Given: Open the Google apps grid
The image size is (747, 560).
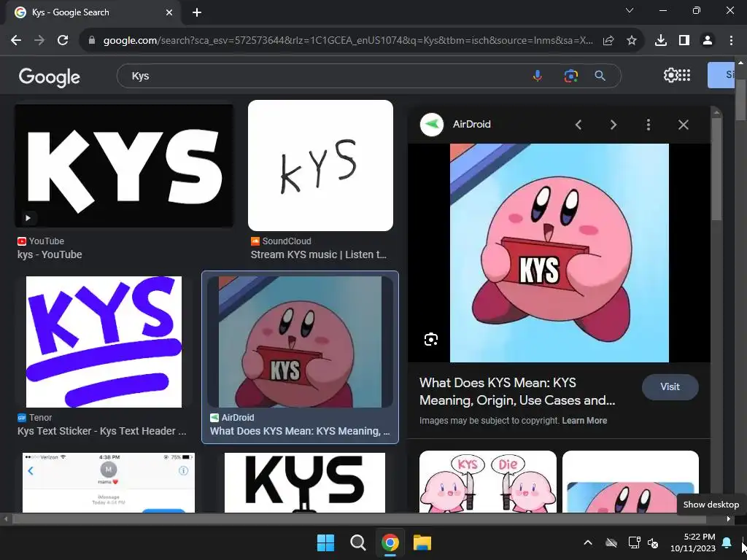Looking at the screenshot, I should (684, 75).
